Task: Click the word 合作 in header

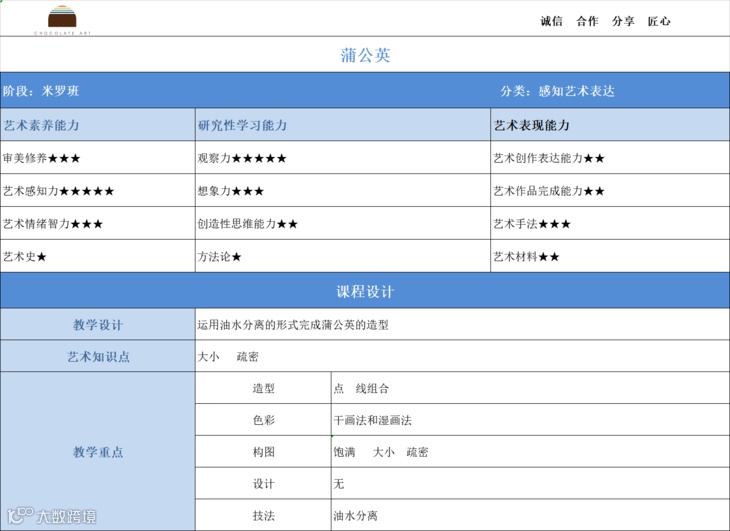Action: [588, 21]
